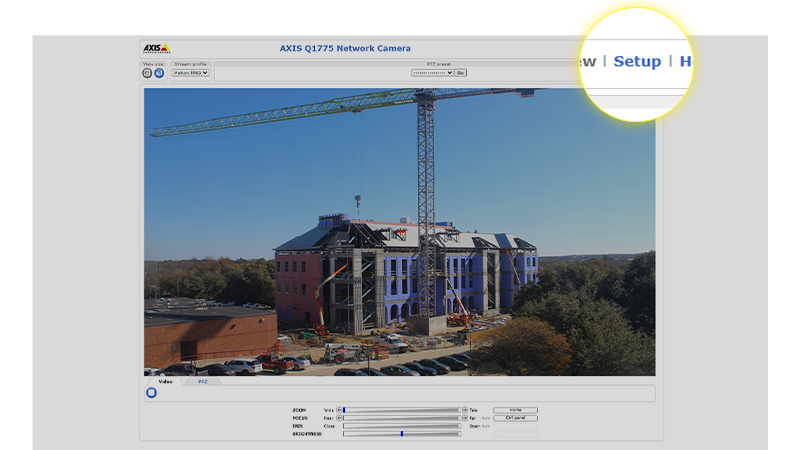This screenshot has height=450, width=800.
Task: Click the stop video button icon
Action: 151,393
